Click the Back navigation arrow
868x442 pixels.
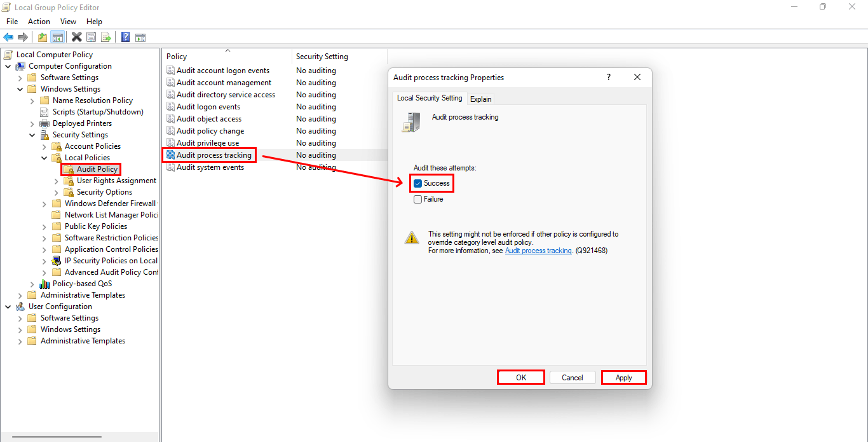(8, 36)
